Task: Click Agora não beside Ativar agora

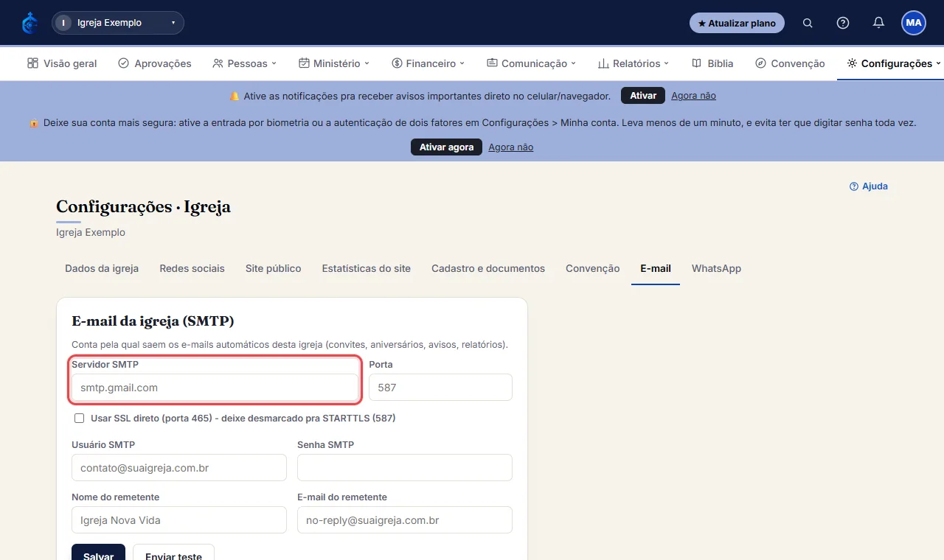Action: click(510, 147)
